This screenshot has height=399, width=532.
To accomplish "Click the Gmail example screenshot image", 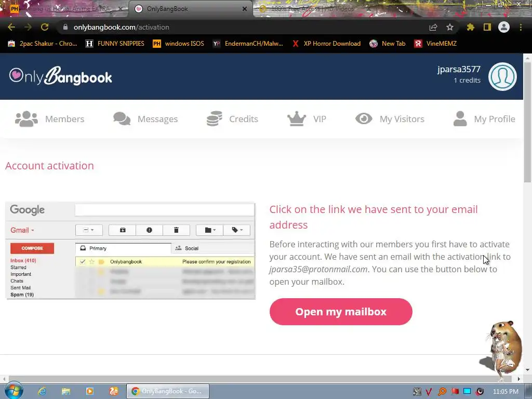I will point(130,251).
